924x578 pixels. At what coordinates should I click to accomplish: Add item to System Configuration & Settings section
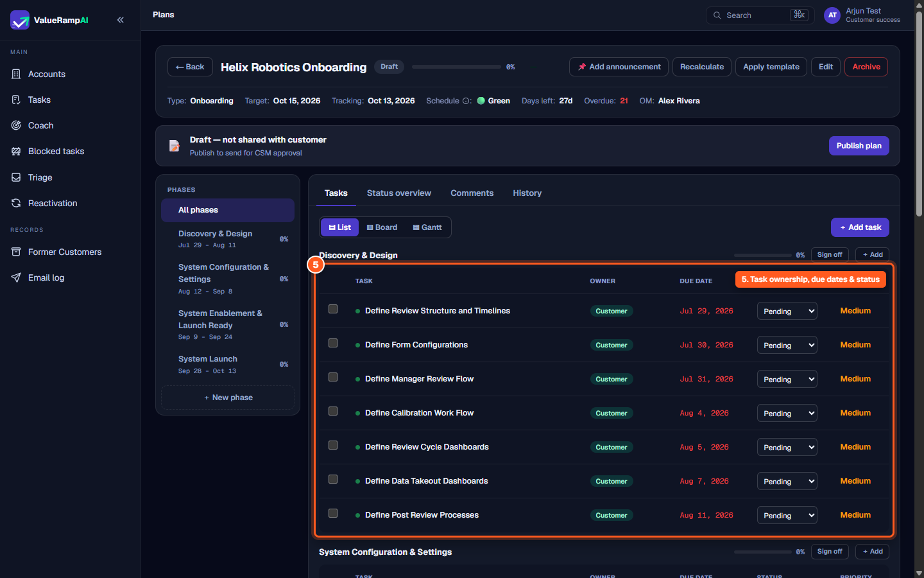873,552
